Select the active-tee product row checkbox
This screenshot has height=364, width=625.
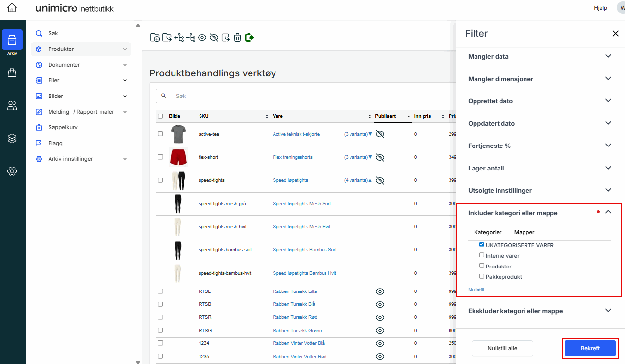coord(160,134)
